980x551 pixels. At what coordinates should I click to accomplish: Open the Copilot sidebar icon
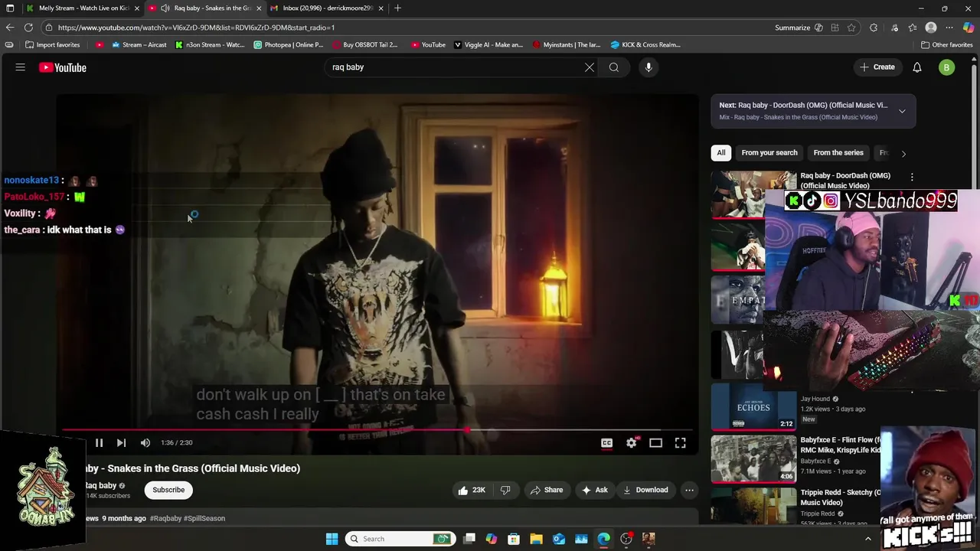pyautogui.click(x=969, y=28)
